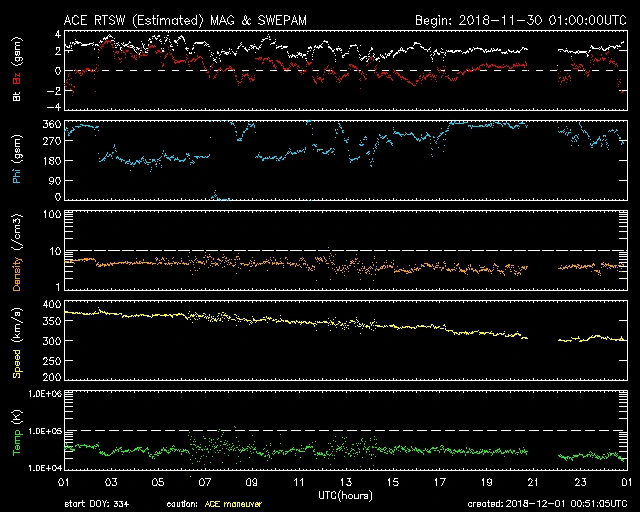Click the yellow Speed (km/s) axis label
640x512 pixels.
pyautogui.click(x=17, y=340)
